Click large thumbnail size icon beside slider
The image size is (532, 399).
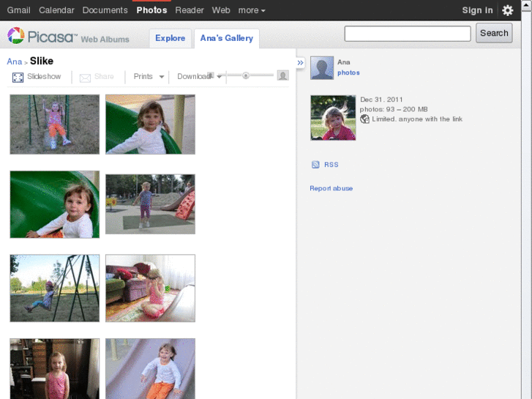pos(282,75)
